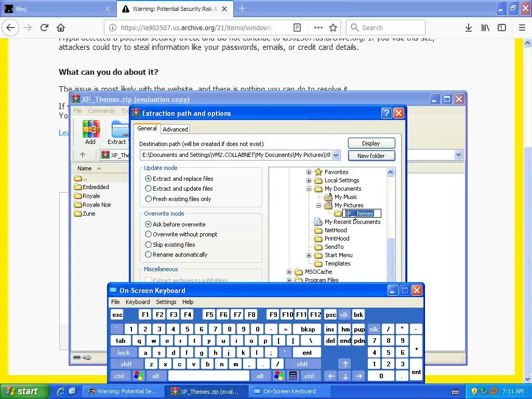The image size is (532, 399).
Task: Toggle the lock key on On-Screen Keyboard
Action: (124, 352)
